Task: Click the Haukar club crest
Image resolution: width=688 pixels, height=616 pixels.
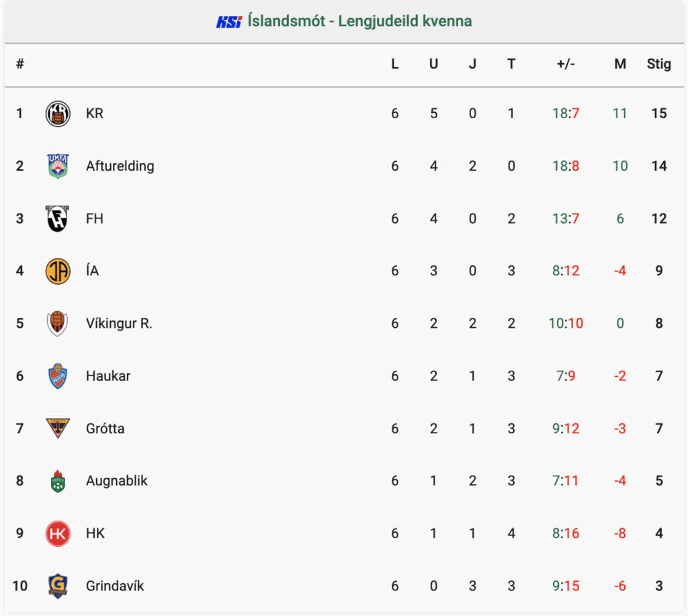Action: (x=58, y=376)
